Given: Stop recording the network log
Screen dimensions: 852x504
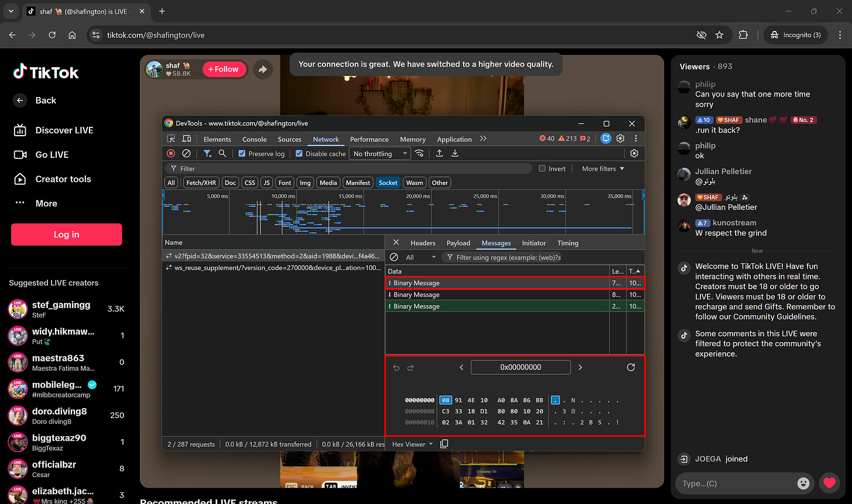Looking at the screenshot, I should click(171, 153).
